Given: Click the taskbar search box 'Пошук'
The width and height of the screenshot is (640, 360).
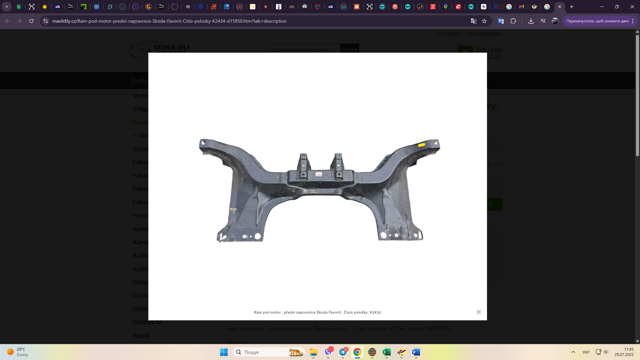Looking at the screenshot, I should point(269,352).
